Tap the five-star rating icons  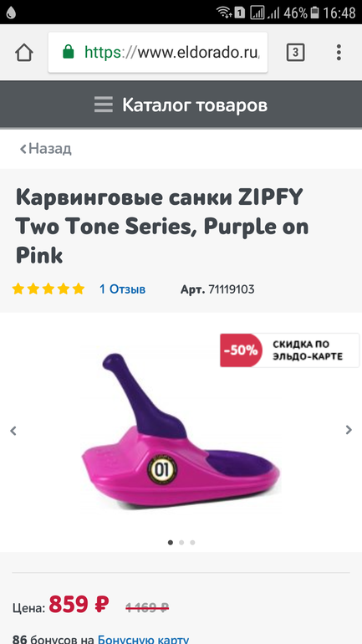click(x=48, y=289)
